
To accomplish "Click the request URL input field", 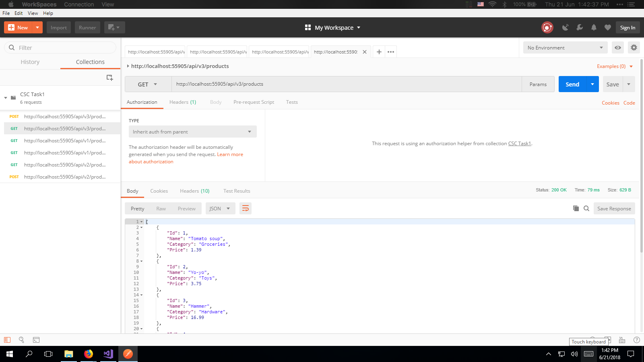I will (x=346, y=84).
